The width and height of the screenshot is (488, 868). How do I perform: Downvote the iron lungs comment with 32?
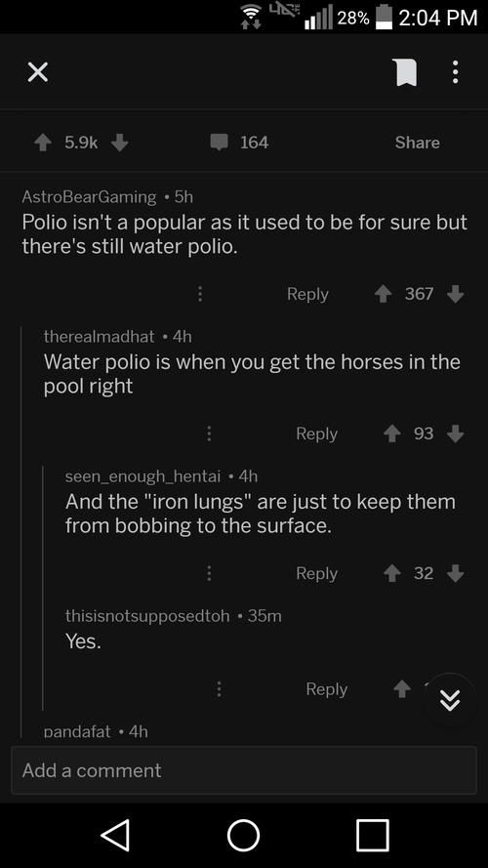(x=456, y=573)
